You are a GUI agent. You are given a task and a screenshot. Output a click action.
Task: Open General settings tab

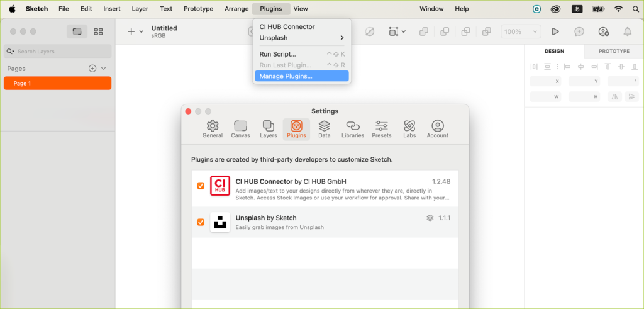(x=213, y=130)
